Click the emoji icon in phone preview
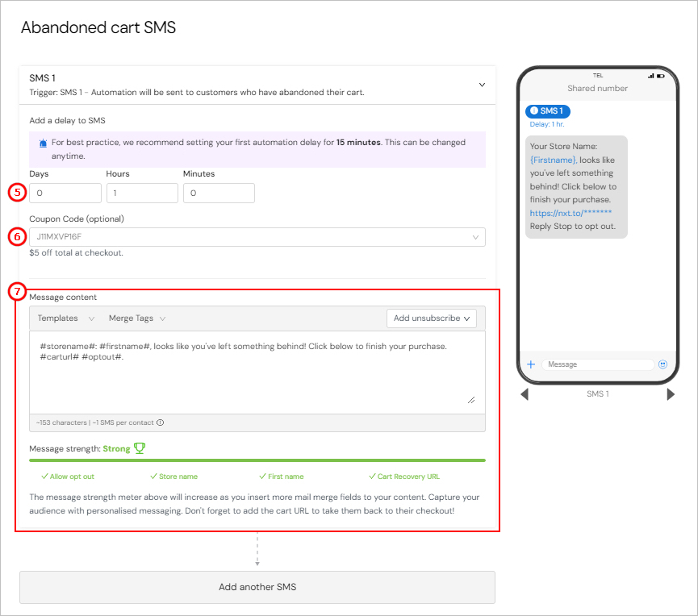This screenshot has width=698, height=616. 662,364
